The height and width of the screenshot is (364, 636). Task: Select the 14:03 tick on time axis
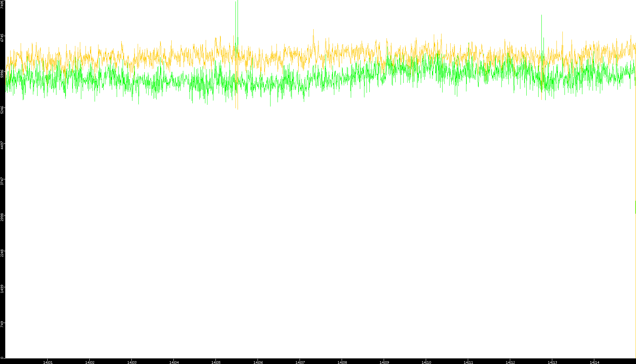pos(132,362)
